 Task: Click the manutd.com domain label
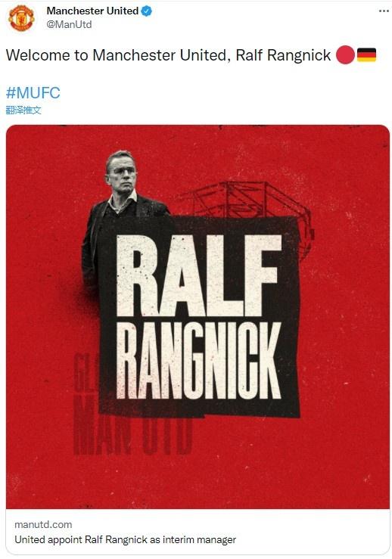pyautogui.click(x=43, y=524)
